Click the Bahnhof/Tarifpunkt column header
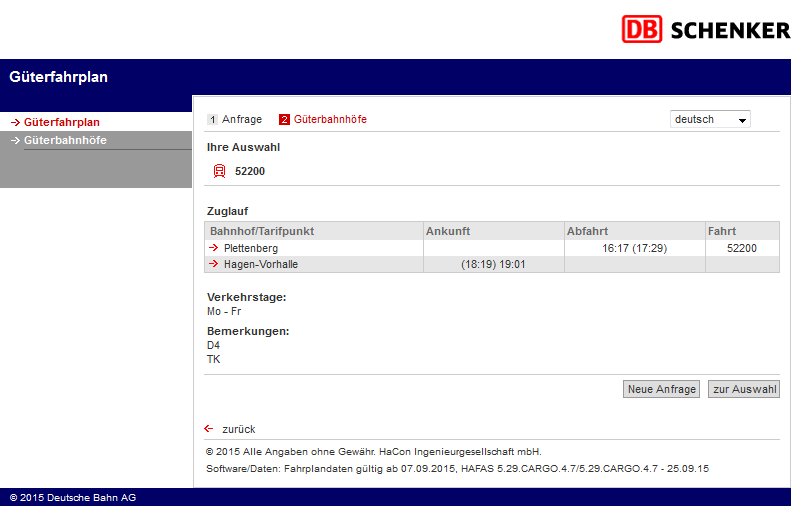795x512 pixels. pyautogui.click(x=314, y=231)
